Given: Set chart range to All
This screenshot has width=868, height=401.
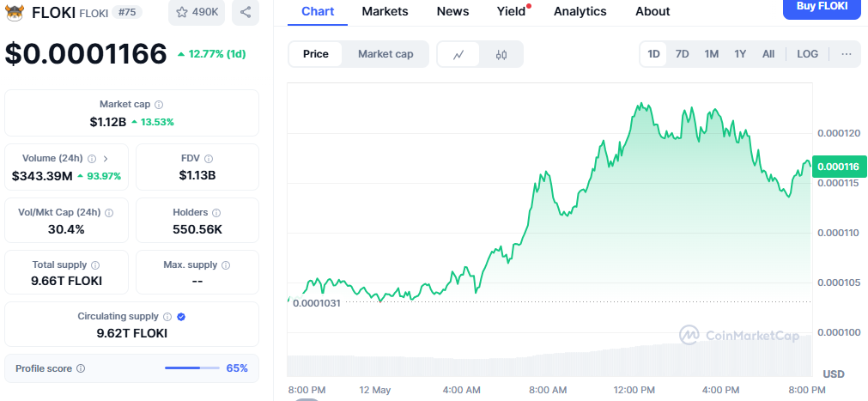Looking at the screenshot, I should (x=768, y=54).
